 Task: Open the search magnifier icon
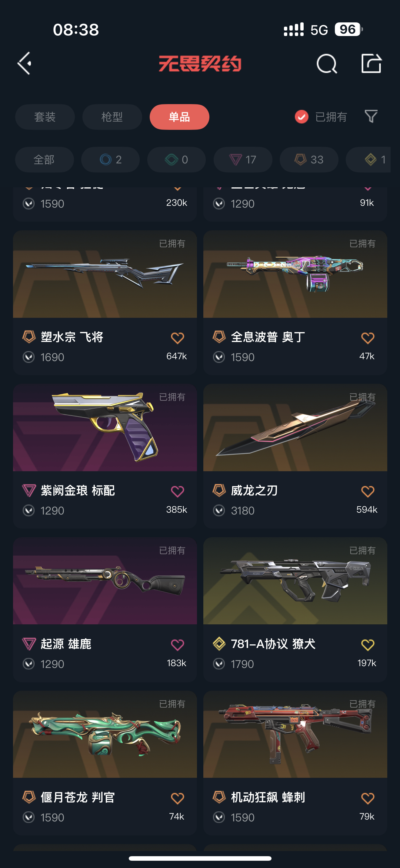click(x=326, y=64)
